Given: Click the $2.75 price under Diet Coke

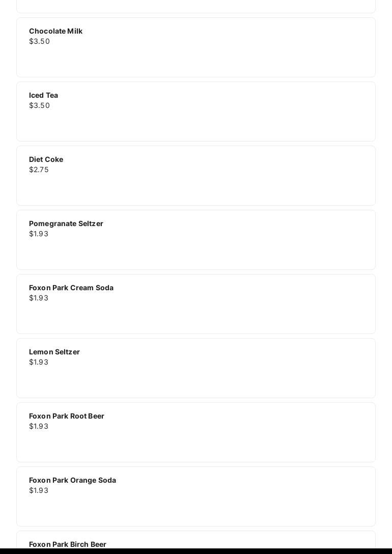Looking at the screenshot, I should coord(39,170).
